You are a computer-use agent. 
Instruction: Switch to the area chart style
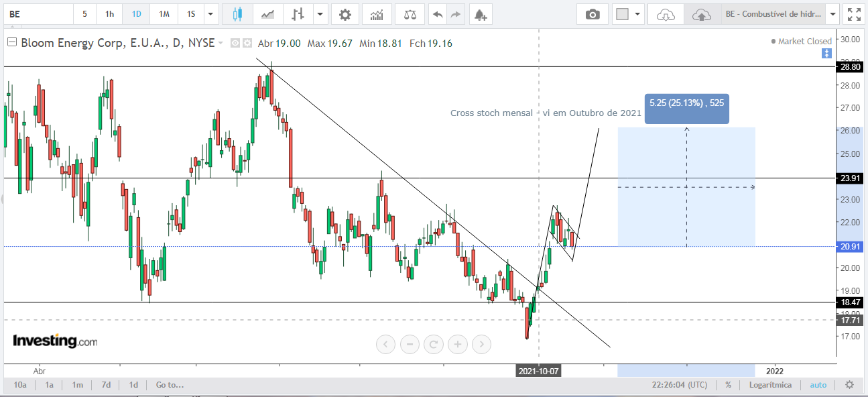click(267, 14)
